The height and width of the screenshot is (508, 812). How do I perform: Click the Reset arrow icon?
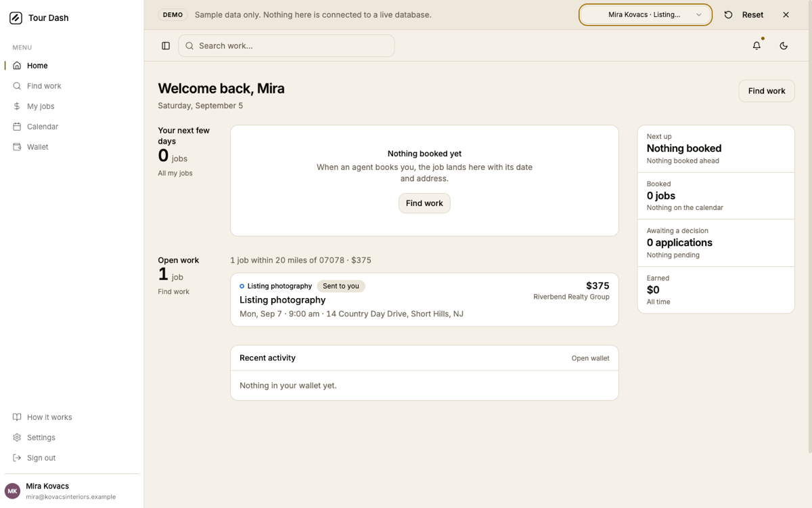pyautogui.click(x=728, y=15)
